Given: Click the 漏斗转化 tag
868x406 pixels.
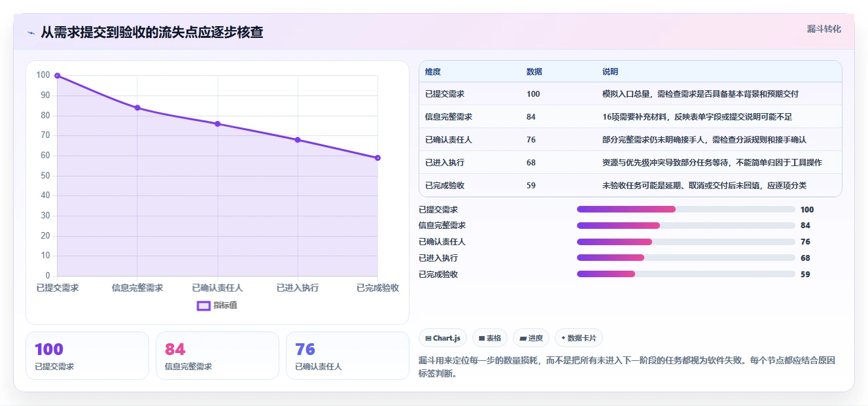Looking at the screenshot, I should (824, 29).
